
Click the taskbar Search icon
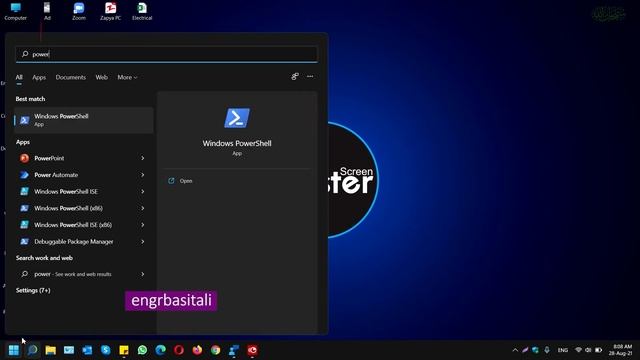point(32,350)
